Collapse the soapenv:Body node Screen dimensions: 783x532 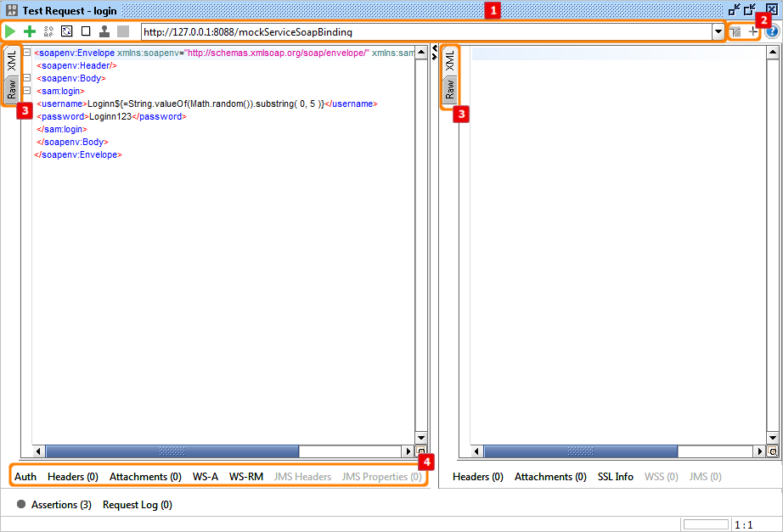pos(27,78)
